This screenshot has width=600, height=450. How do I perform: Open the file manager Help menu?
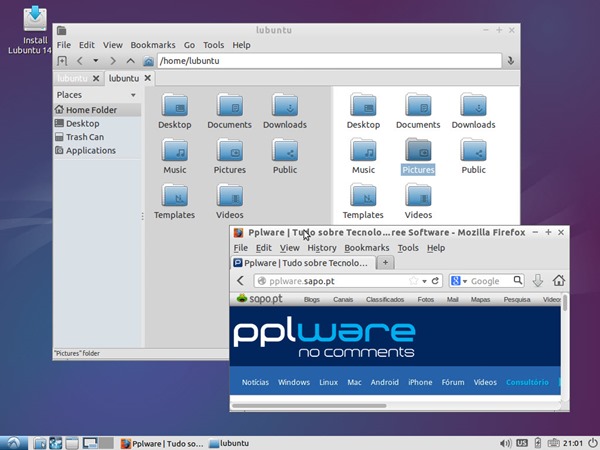coord(241,45)
